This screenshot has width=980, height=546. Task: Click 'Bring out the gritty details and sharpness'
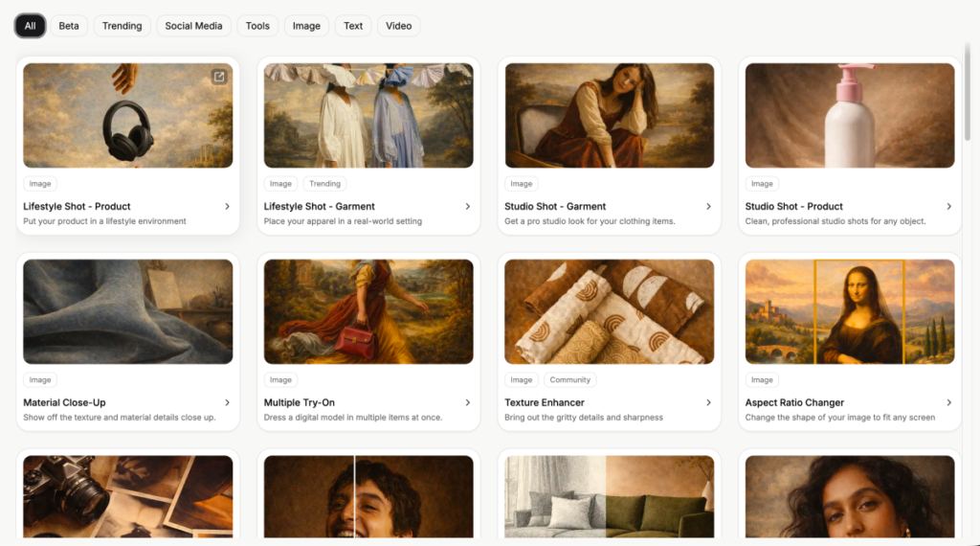(584, 418)
